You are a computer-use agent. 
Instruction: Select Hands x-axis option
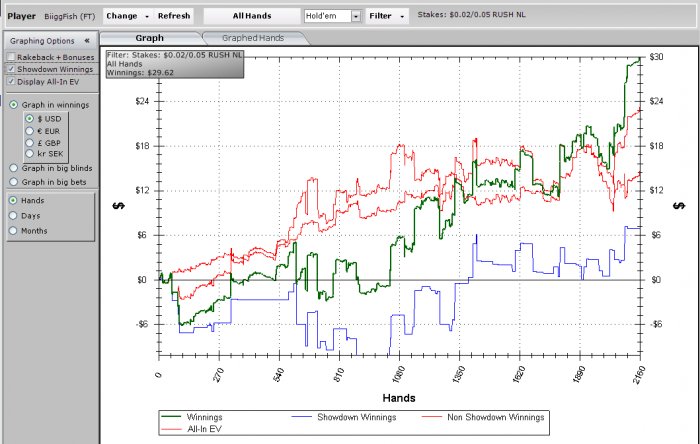(x=13, y=201)
